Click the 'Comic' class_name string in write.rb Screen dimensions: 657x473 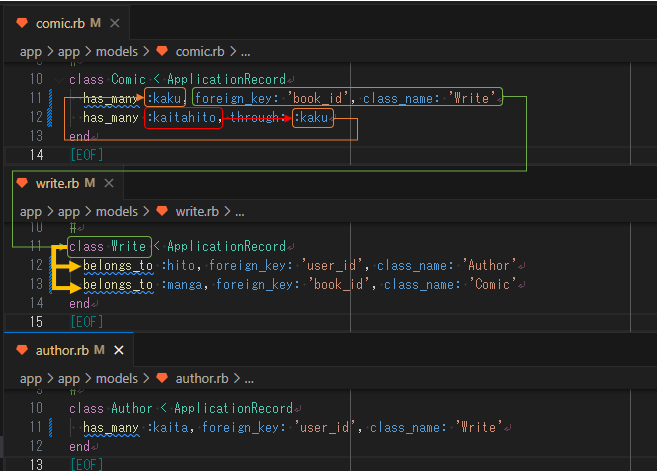[x=492, y=285]
